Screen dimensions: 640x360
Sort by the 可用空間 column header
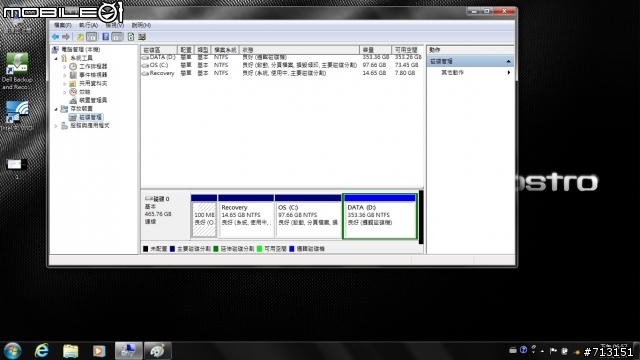click(x=407, y=50)
